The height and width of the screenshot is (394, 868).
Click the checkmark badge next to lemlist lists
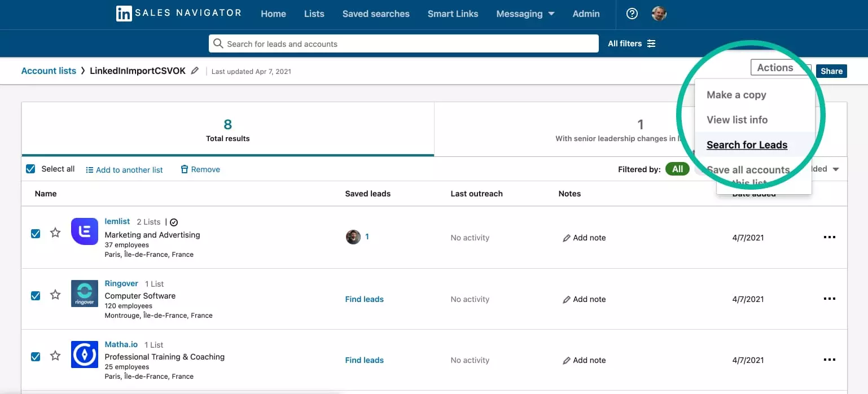[x=174, y=222]
